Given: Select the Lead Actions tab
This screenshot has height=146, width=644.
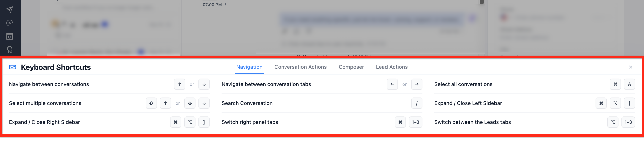Looking at the screenshot, I should pos(392,67).
